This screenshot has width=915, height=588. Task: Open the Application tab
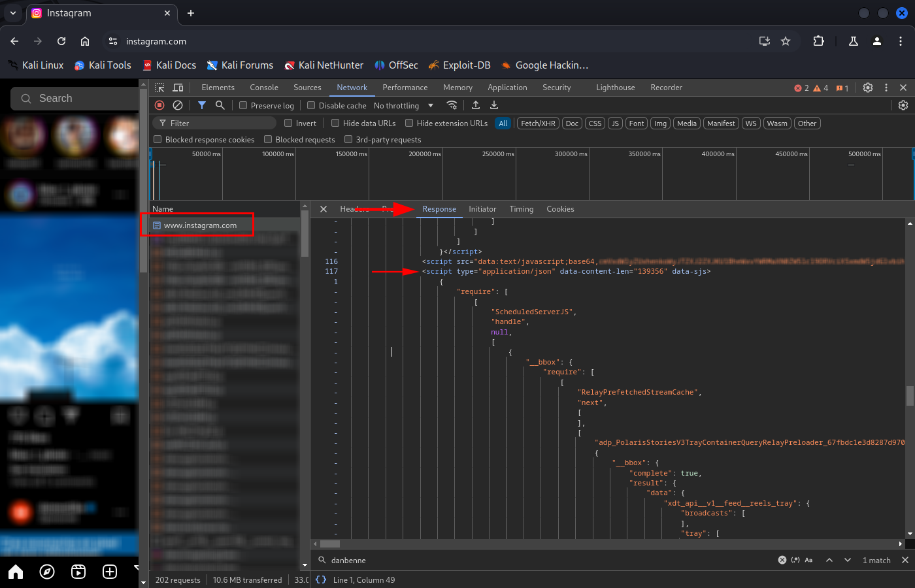(507, 88)
